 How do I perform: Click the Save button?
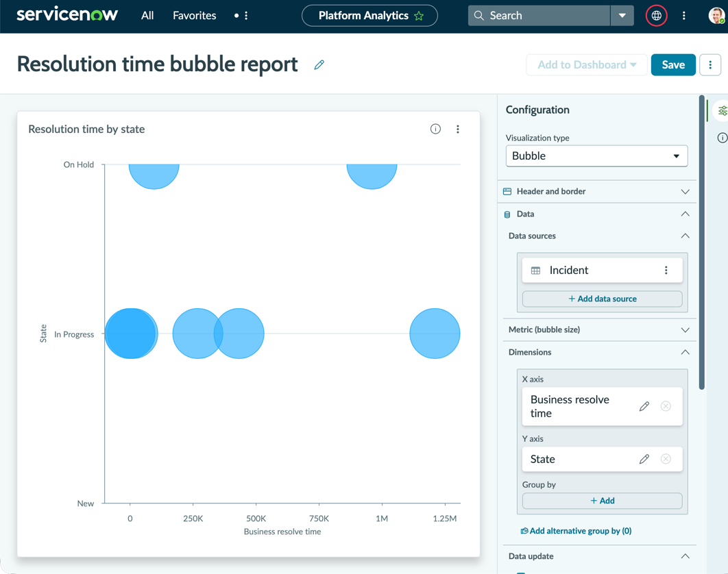point(672,64)
